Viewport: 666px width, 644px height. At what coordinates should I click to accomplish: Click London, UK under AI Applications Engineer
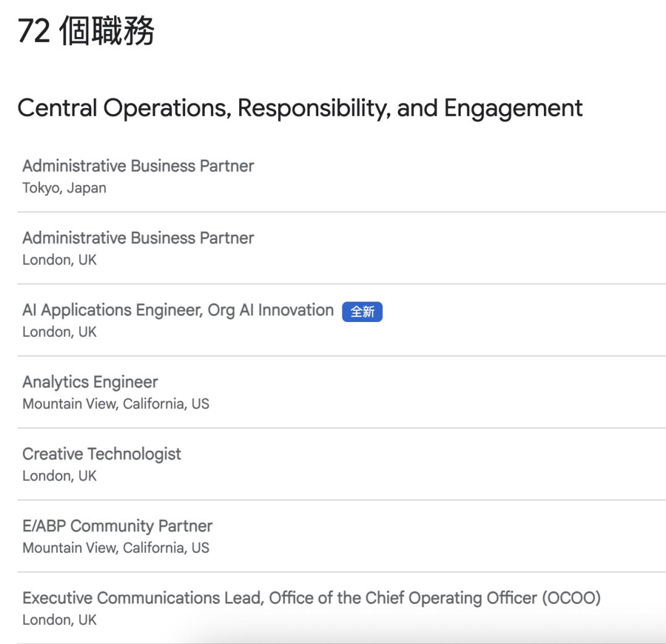click(x=59, y=332)
